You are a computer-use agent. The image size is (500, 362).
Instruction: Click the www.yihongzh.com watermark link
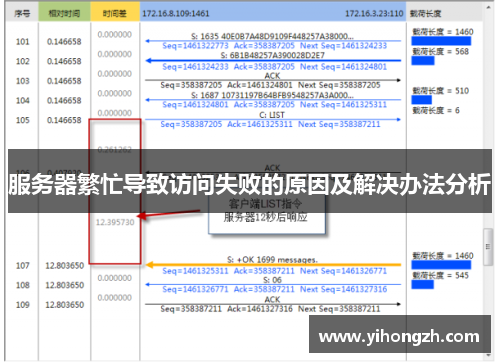[399, 336]
